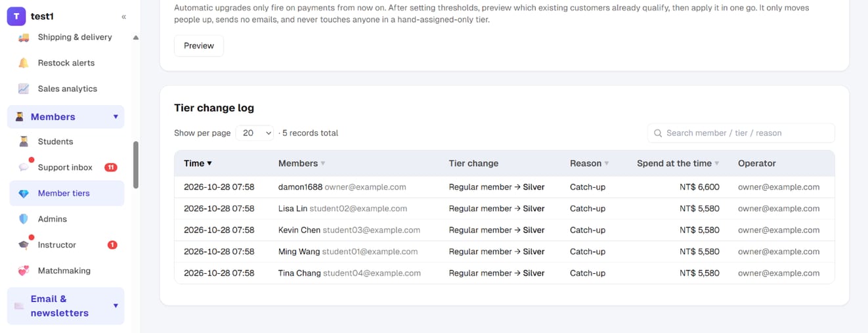Click the Preview button
This screenshot has height=333, width=868.
199,46
